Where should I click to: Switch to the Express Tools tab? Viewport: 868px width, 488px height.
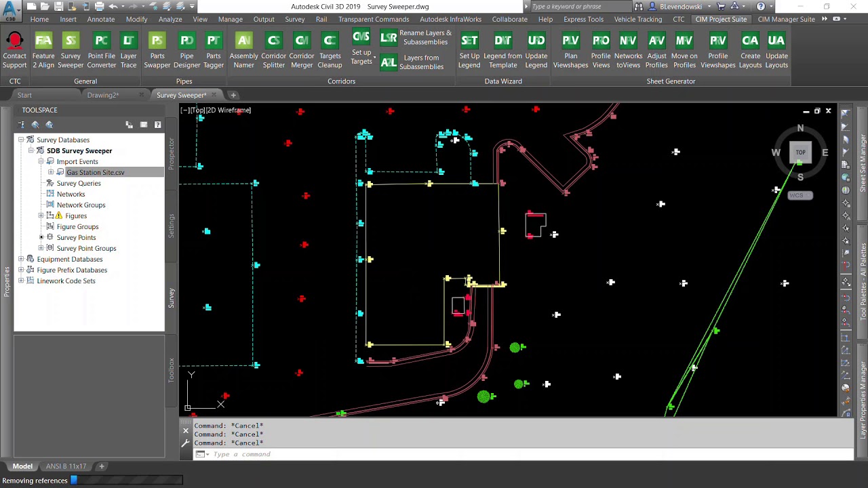583,19
